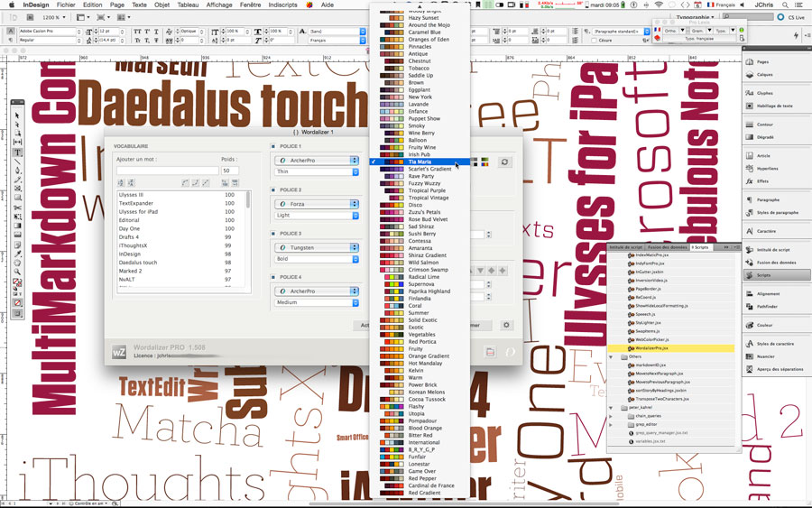Open the Fichier menu
812x508 pixels.
coord(66,5)
